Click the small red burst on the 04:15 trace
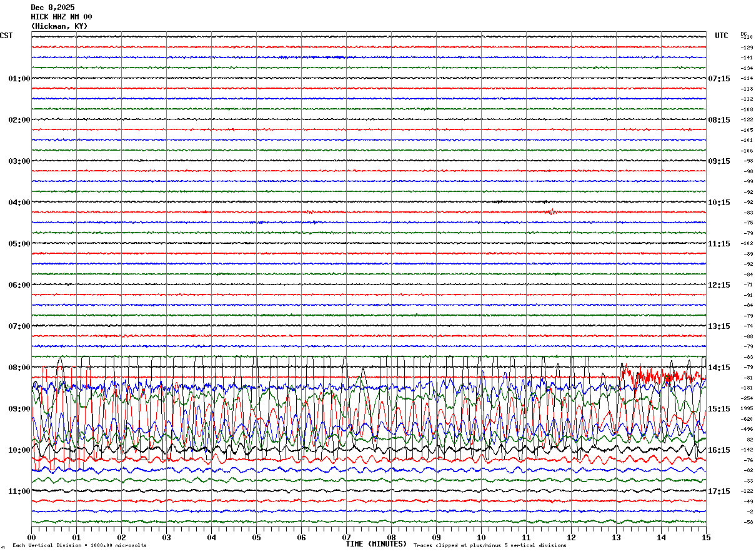 click(550, 212)
